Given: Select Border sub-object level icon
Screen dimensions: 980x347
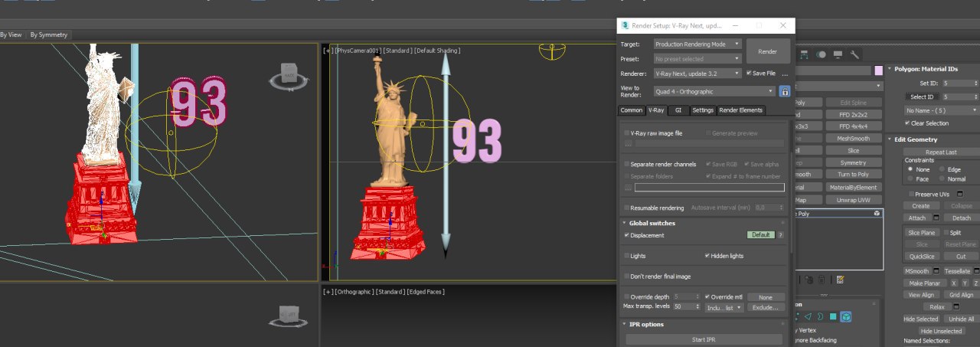Looking at the screenshot, I should click(820, 316).
